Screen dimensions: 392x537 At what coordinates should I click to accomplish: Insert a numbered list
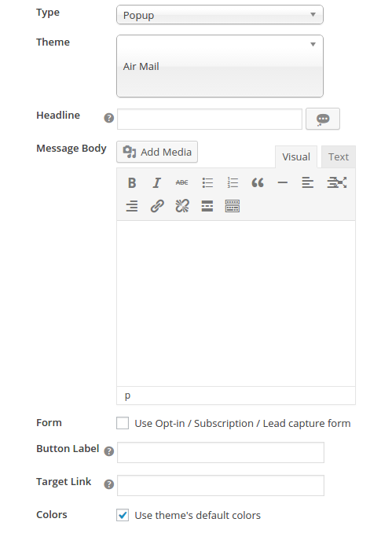pos(233,183)
